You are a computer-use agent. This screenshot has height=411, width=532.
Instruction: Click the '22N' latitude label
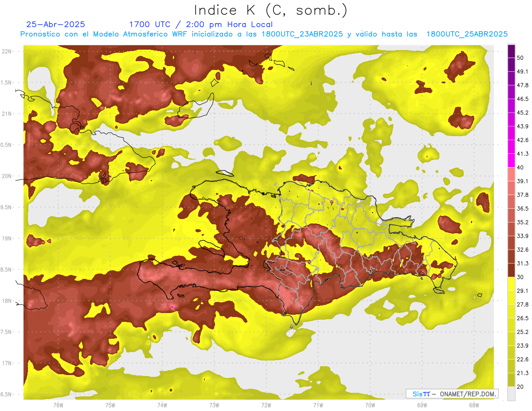coord(7,51)
